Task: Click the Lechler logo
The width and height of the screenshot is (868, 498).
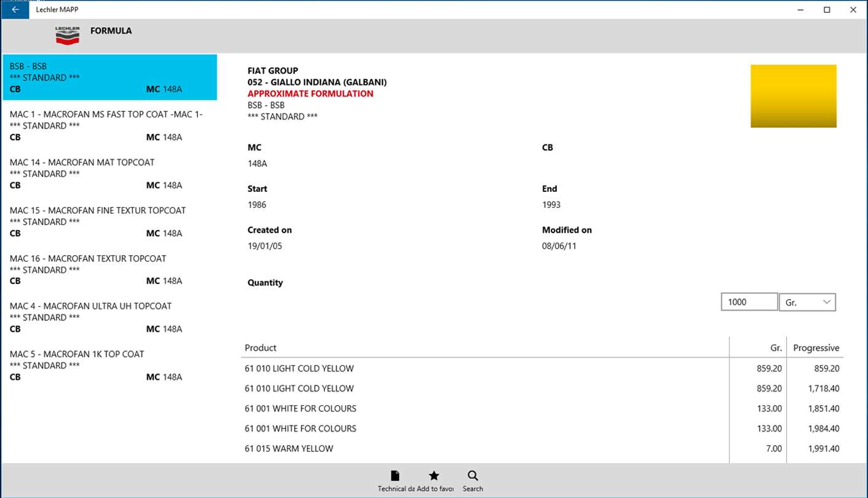Action: tap(67, 35)
